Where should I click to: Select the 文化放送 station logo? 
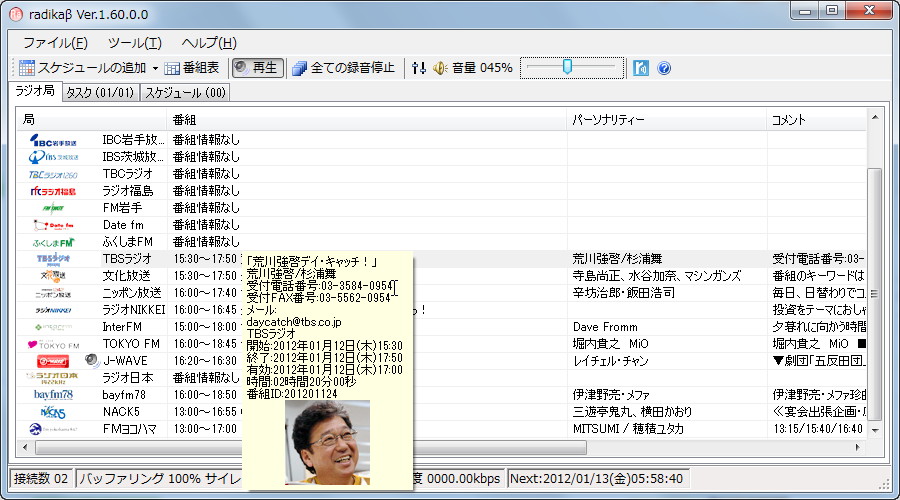pos(53,276)
